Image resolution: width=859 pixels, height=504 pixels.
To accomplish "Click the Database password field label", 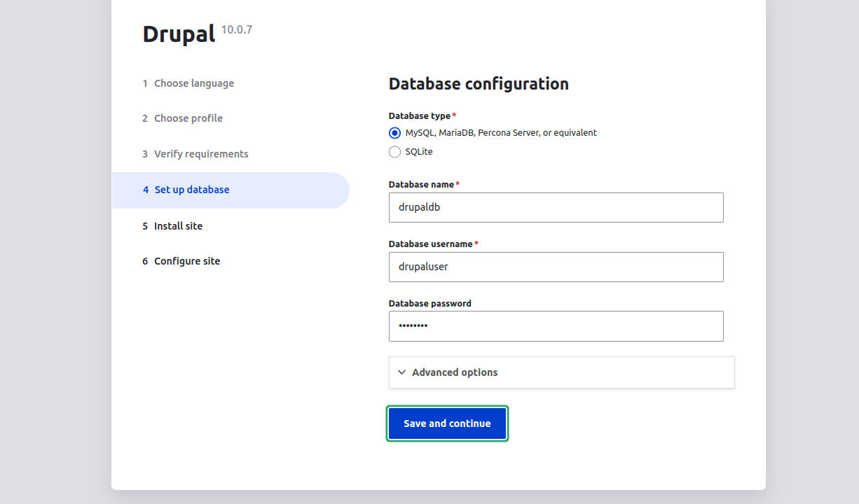I will [429, 304].
